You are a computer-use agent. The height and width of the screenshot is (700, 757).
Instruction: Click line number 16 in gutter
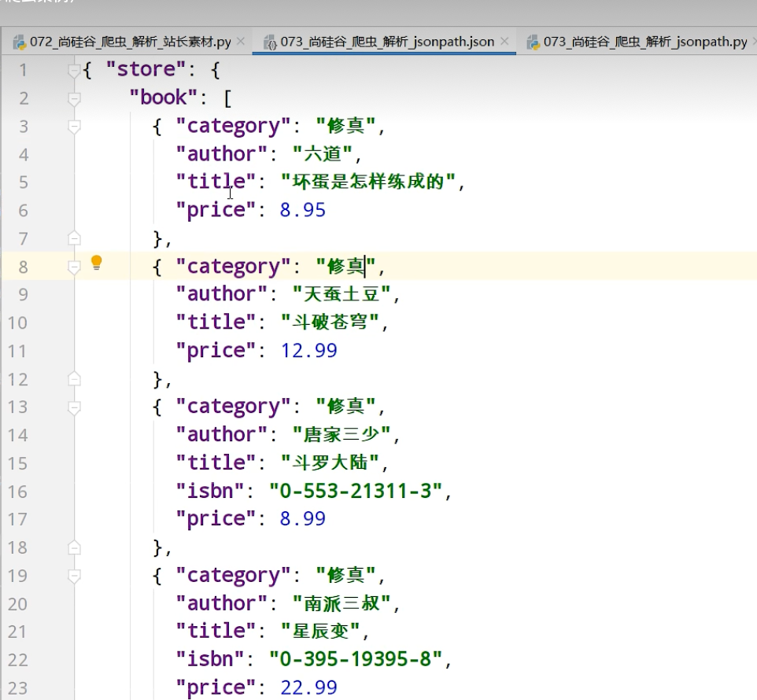tap(17, 492)
